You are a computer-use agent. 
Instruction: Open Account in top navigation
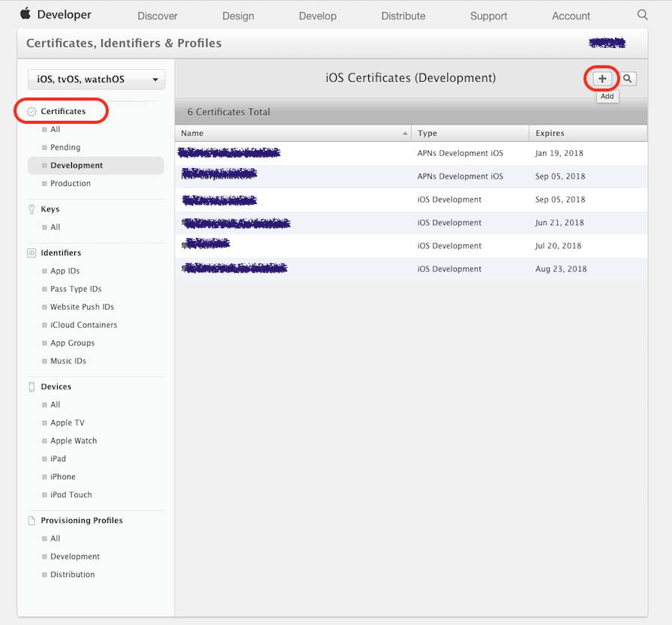pyautogui.click(x=571, y=16)
